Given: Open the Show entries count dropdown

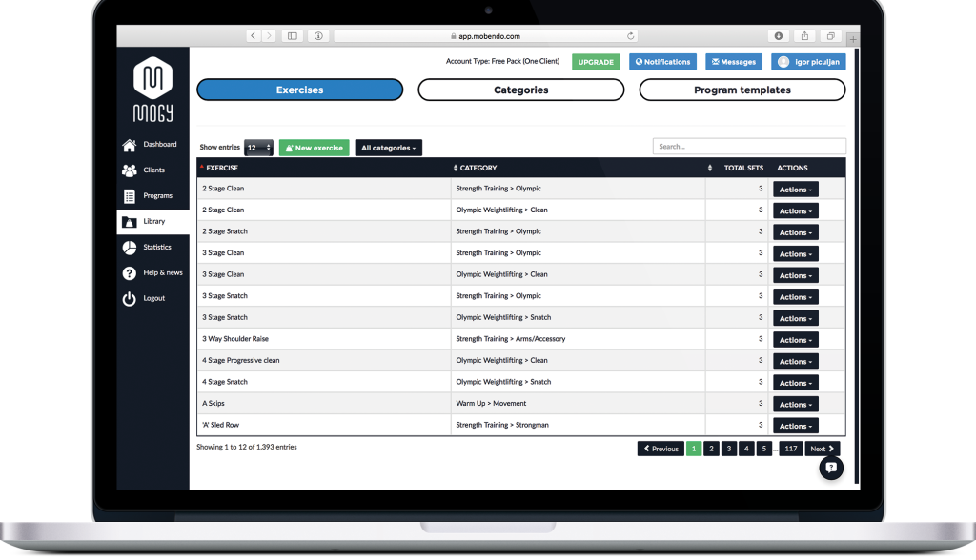Looking at the screenshot, I should click(x=258, y=148).
